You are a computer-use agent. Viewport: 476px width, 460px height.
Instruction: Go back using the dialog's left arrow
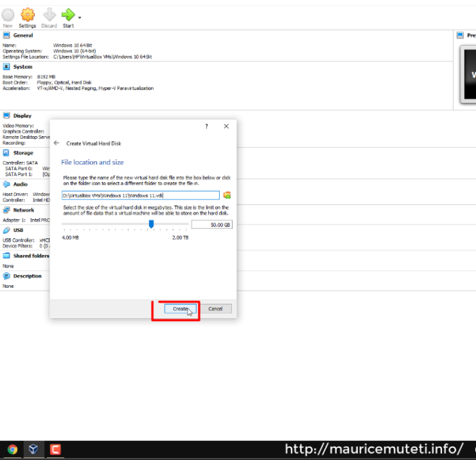(56, 143)
